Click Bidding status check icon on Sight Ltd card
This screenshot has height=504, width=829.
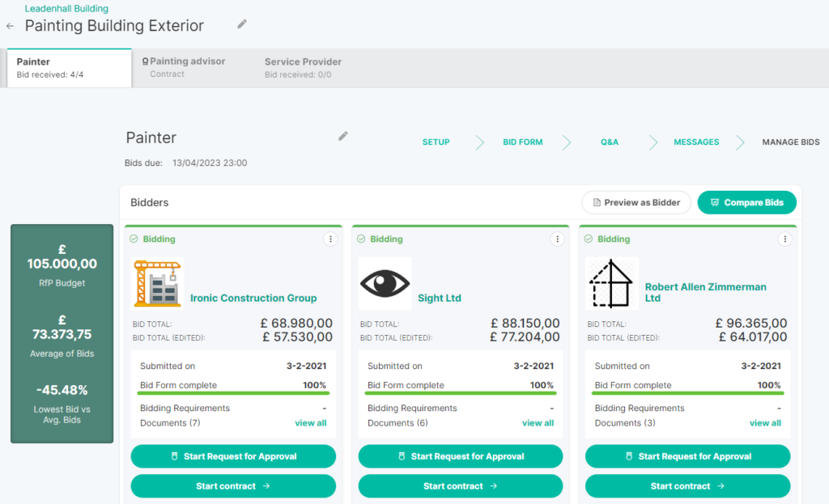coord(362,239)
